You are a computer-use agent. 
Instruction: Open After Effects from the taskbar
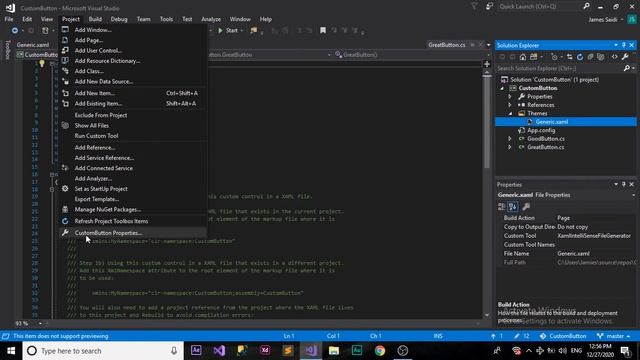[x=196, y=351]
